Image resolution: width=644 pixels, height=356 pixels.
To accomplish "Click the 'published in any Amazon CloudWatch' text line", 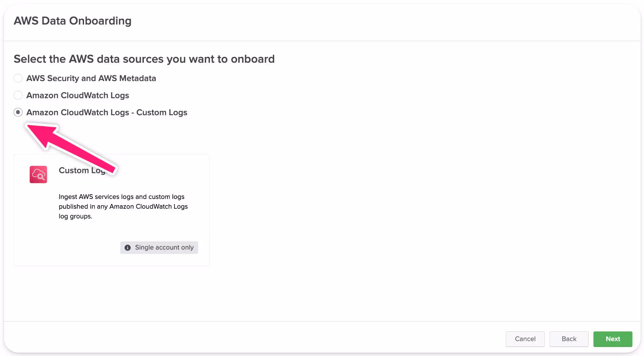I will tap(123, 207).
